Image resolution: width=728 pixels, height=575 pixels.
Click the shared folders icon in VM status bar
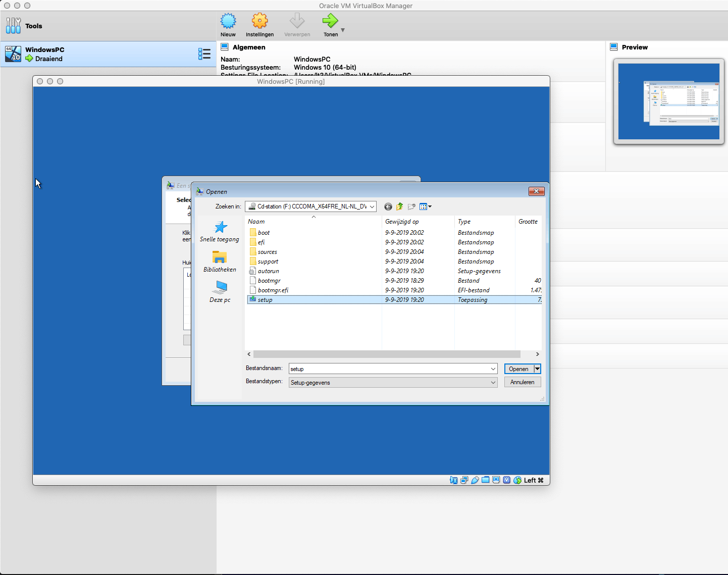click(485, 480)
